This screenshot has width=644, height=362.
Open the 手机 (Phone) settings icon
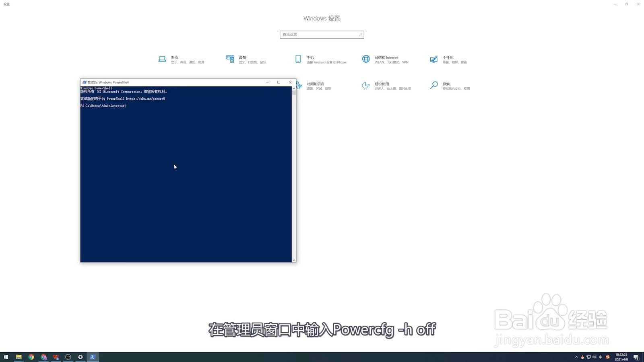point(298,59)
